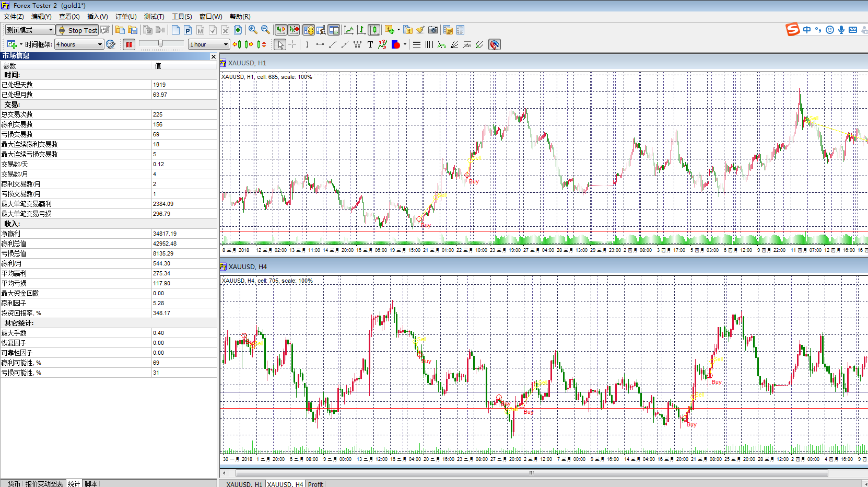Toggle the candlestick chart mode button
Image resolution: width=868 pixels, height=487 pixels.
(x=374, y=30)
